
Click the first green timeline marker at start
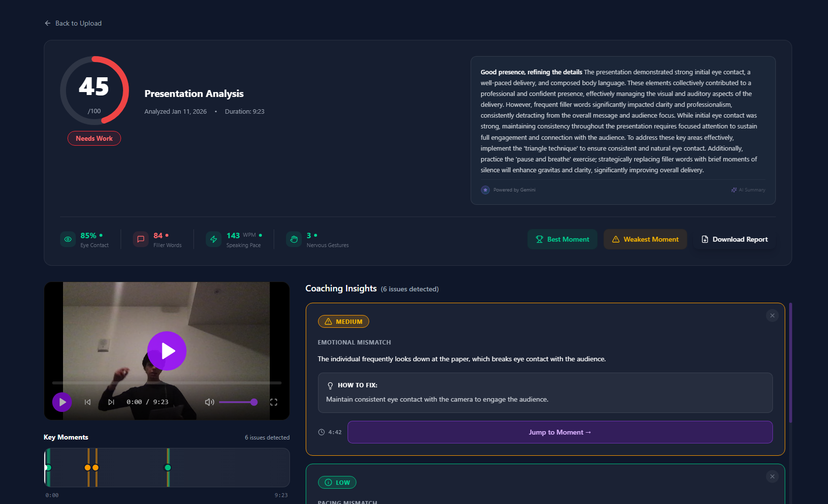click(x=48, y=468)
